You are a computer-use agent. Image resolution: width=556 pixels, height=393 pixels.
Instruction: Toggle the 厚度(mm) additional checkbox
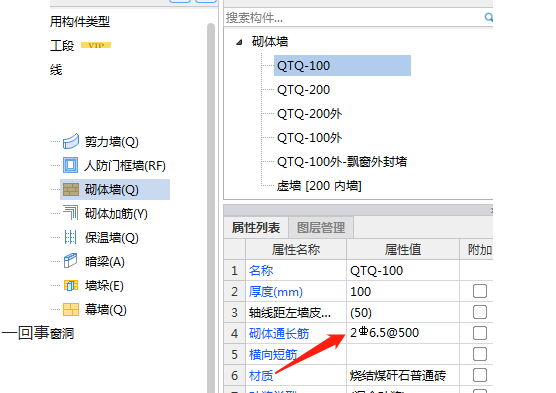click(x=480, y=291)
